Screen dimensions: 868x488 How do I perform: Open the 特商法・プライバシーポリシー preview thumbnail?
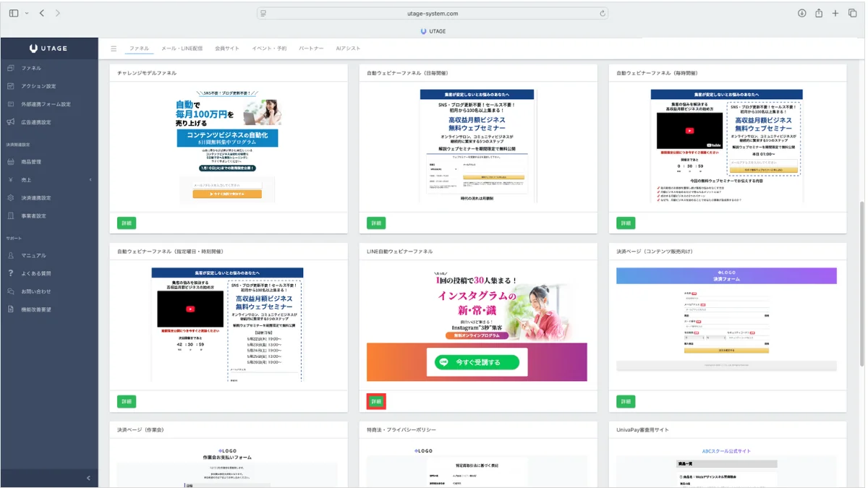477,466
